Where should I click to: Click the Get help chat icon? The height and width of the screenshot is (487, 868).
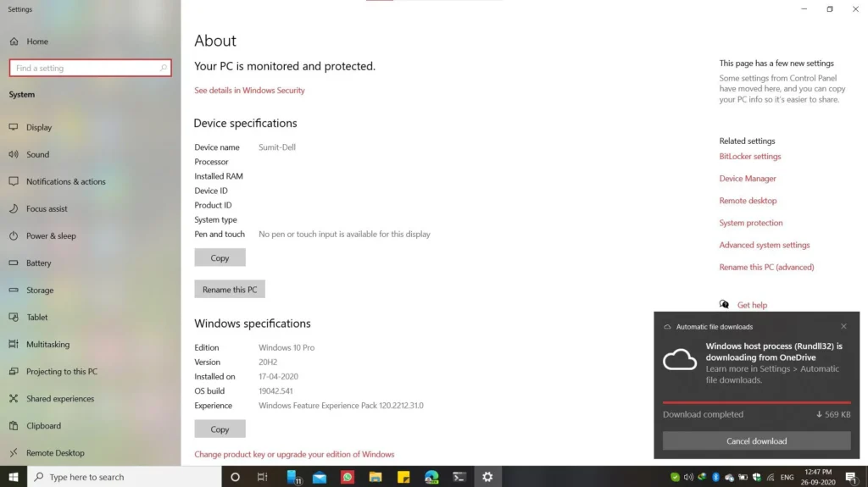[724, 304]
